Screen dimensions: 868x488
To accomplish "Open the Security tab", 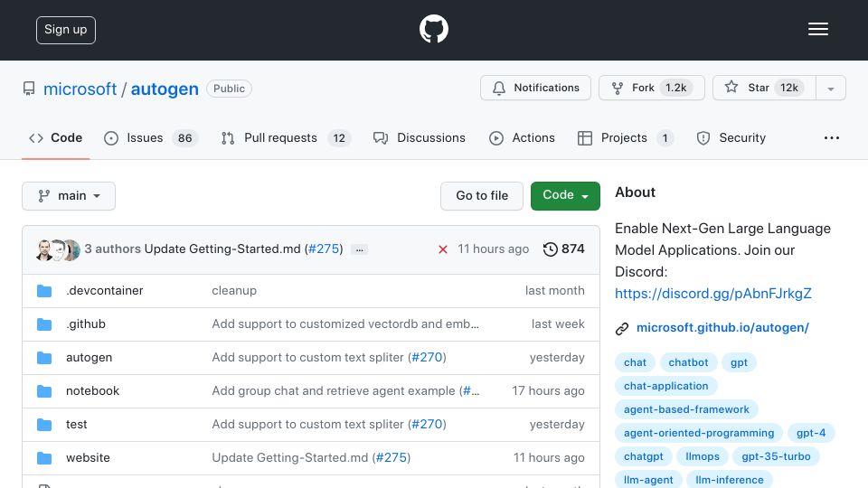I will [x=731, y=137].
